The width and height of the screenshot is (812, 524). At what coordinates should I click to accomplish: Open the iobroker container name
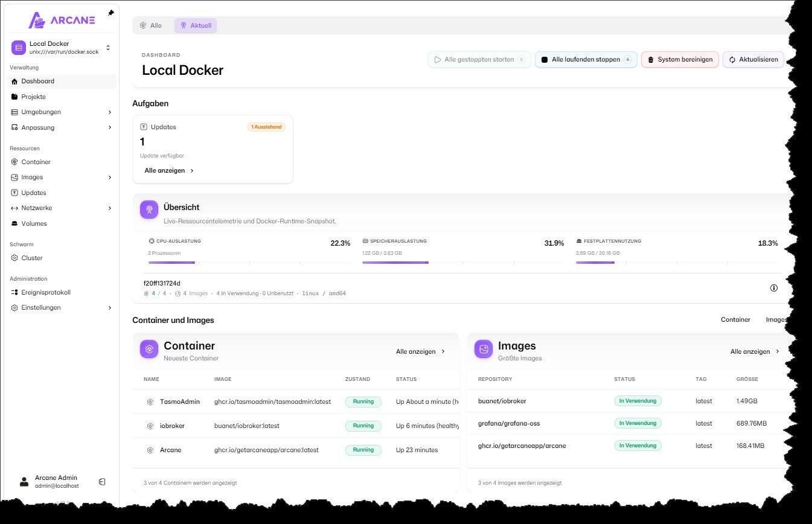click(172, 426)
